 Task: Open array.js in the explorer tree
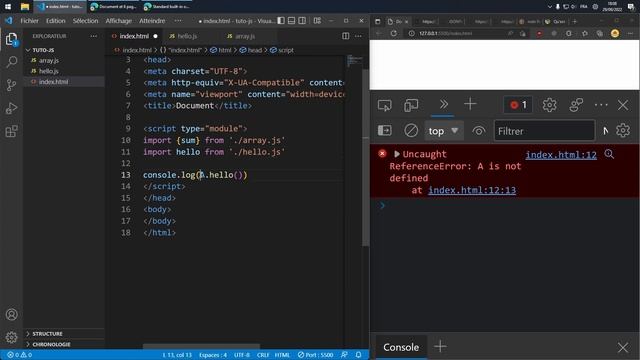[x=49, y=60]
